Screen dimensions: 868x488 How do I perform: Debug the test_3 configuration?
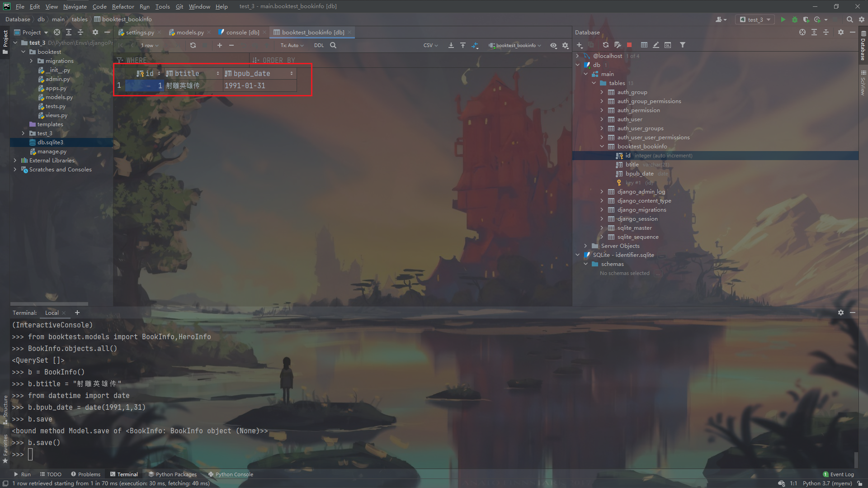(795, 19)
